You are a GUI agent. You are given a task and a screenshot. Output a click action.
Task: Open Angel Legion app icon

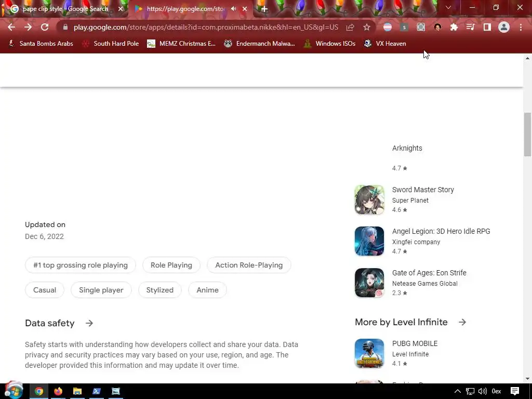(x=369, y=241)
